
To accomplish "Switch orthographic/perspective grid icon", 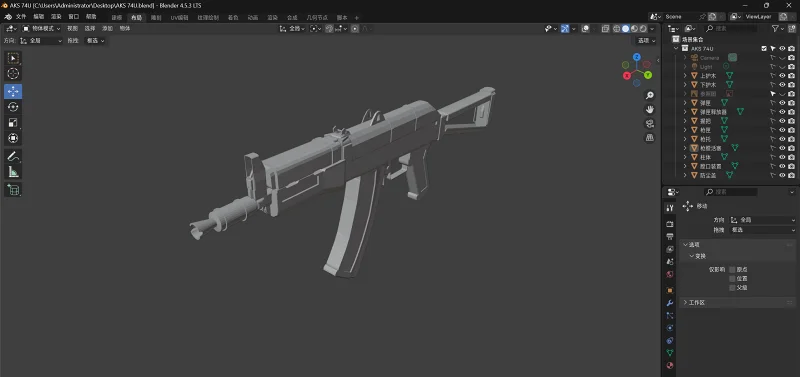I will coord(649,137).
